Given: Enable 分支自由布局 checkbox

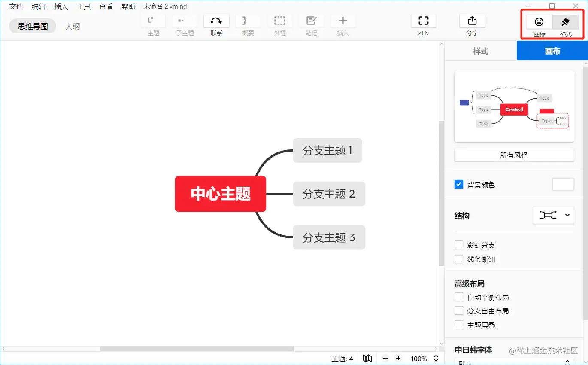Looking at the screenshot, I should pos(459,311).
